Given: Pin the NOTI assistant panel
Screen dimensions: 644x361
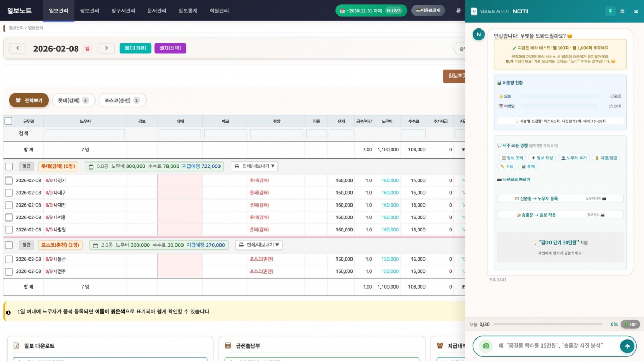Looking at the screenshot, I should coord(610,11).
